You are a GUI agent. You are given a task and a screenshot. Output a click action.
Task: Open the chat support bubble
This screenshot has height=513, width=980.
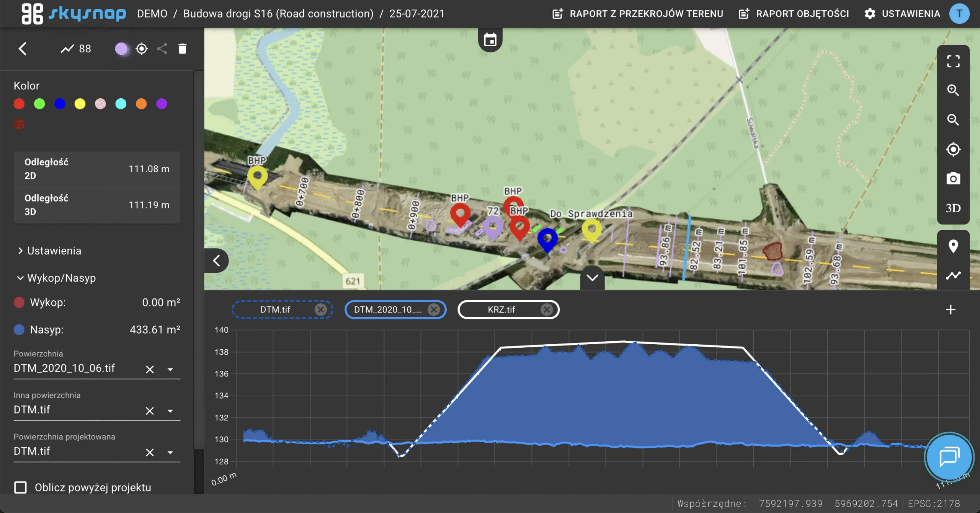pyautogui.click(x=949, y=456)
